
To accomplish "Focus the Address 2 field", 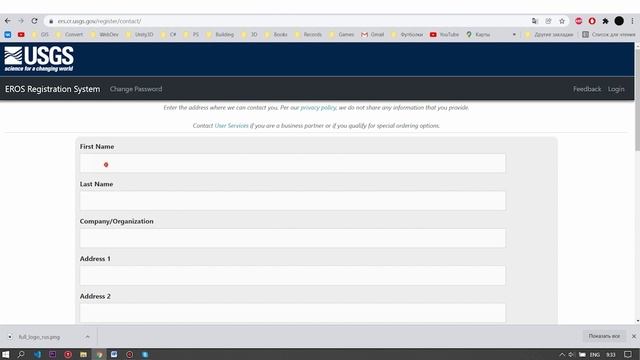I will [293, 313].
